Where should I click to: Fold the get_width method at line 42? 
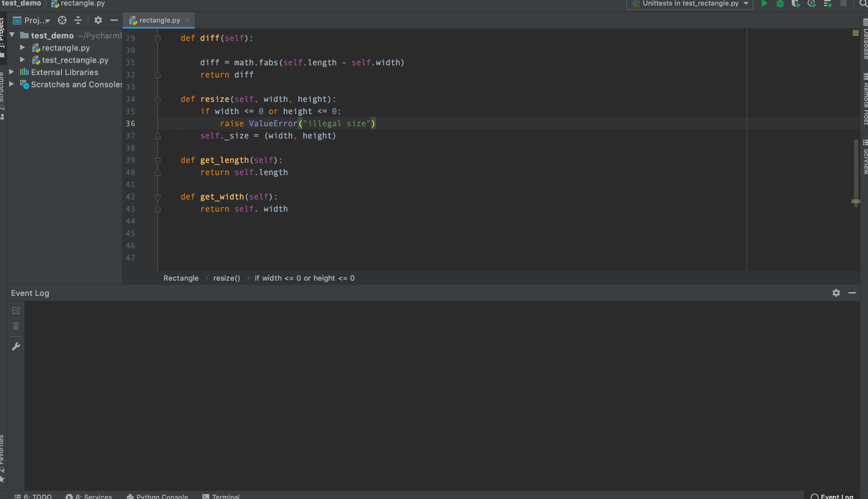click(x=157, y=197)
